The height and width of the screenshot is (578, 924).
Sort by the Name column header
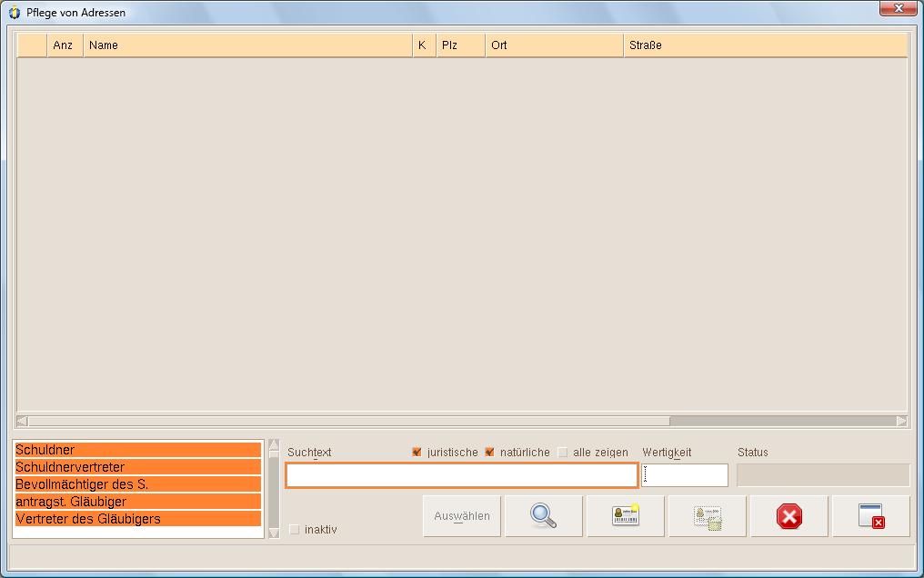[x=248, y=45]
